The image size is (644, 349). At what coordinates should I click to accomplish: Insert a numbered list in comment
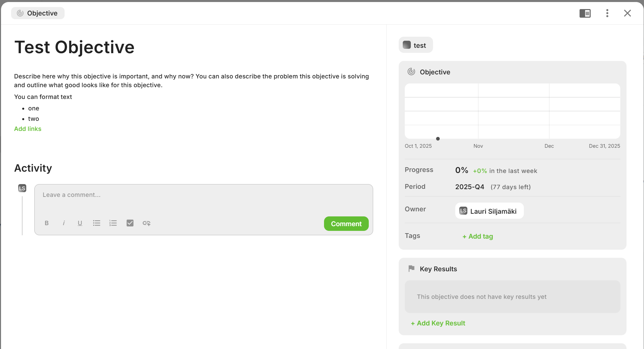pos(113,223)
